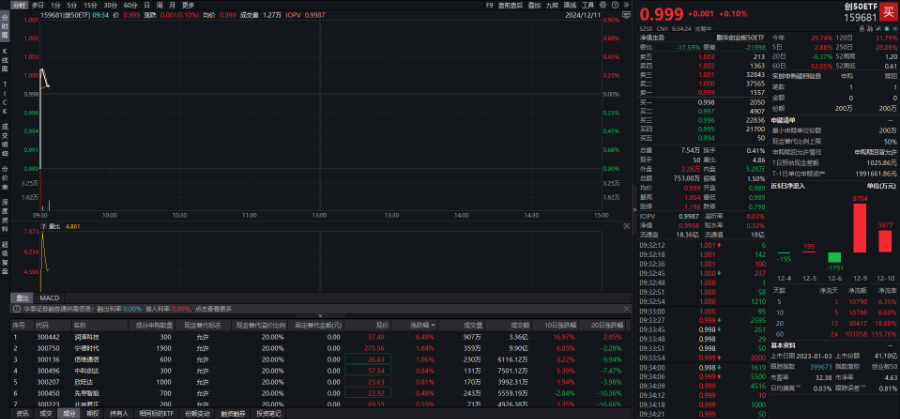Open the 期权 bottom tab
Image resolution: width=900 pixels, height=419 pixels.
pyautogui.click(x=92, y=413)
